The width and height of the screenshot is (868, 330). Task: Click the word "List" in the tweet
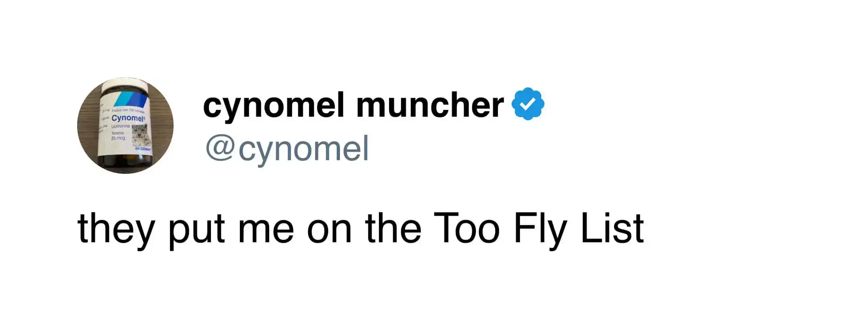pyautogui.click(x=612, y=228)
